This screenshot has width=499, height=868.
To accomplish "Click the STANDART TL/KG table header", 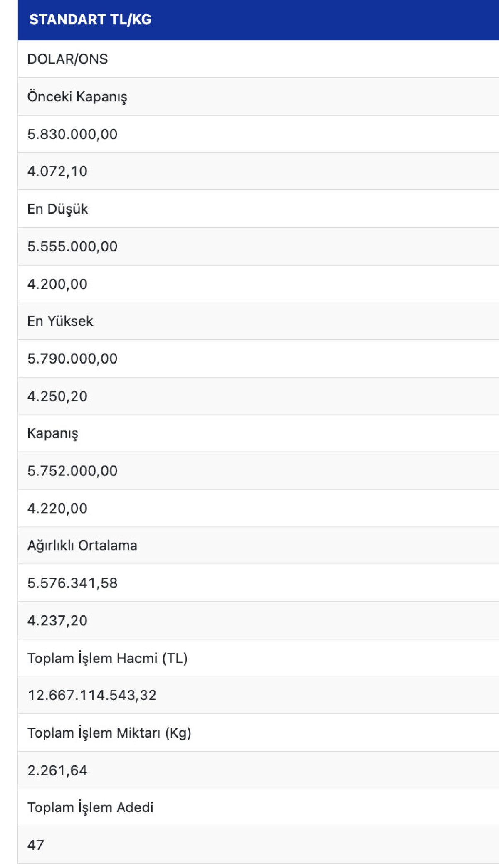I will 90,20.
